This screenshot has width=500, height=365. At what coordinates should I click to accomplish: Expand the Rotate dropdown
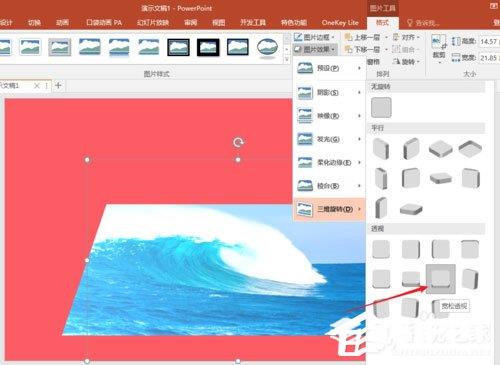(406, 62)
